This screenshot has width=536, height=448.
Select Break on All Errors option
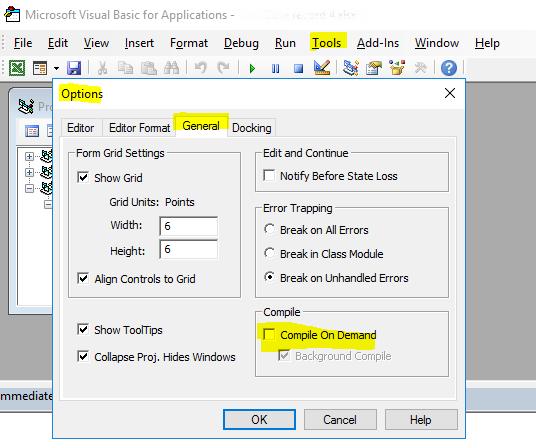[x=270, y=229]
